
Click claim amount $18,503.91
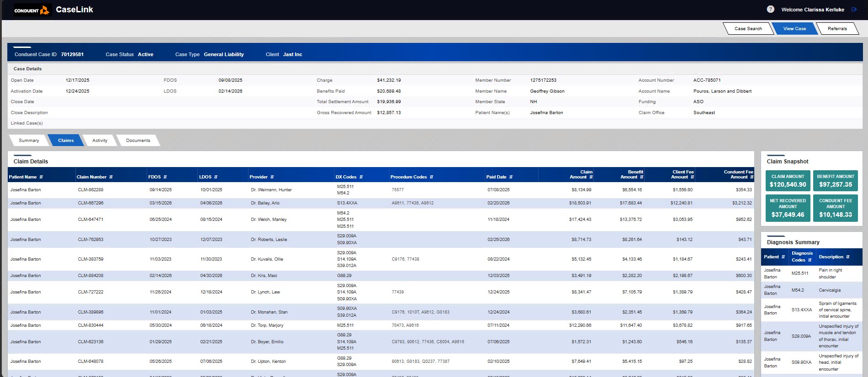580,203
